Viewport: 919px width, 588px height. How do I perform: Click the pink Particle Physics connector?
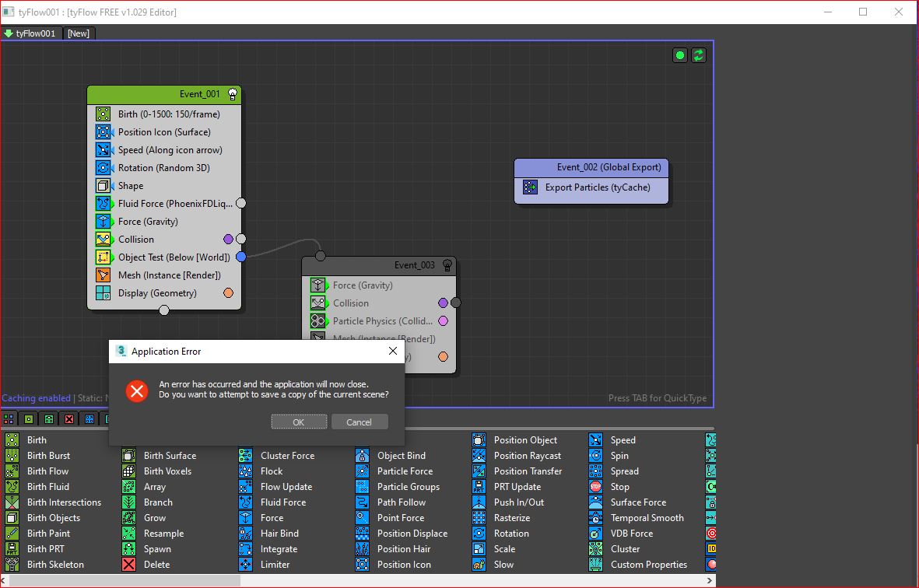(443, 321)
